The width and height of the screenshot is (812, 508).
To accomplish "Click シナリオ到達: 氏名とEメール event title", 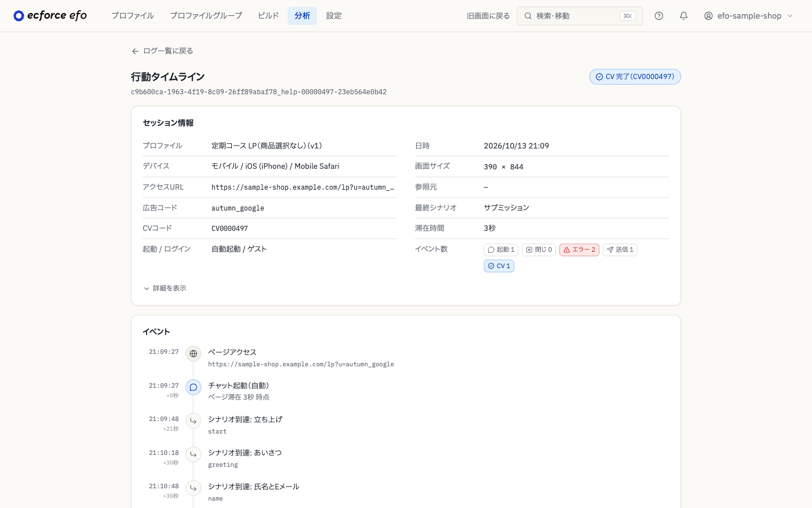I will pos(254,487).
